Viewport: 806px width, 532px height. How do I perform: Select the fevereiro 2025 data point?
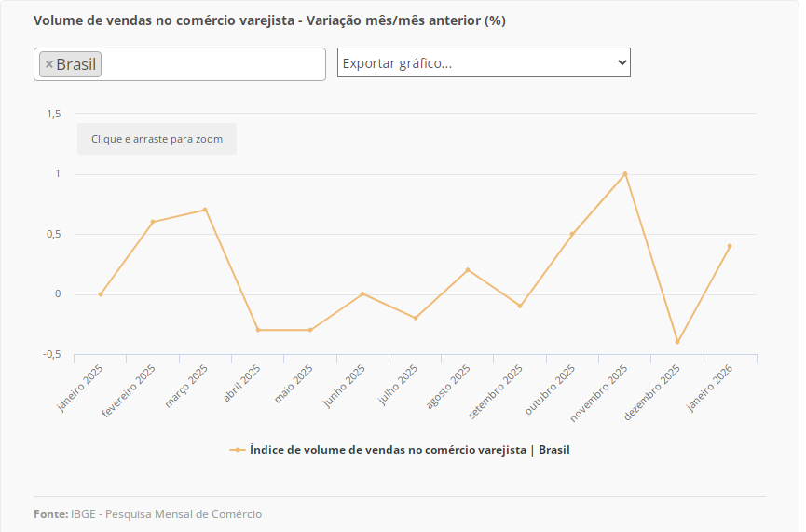pyautogui.click(x=153, y=222)
